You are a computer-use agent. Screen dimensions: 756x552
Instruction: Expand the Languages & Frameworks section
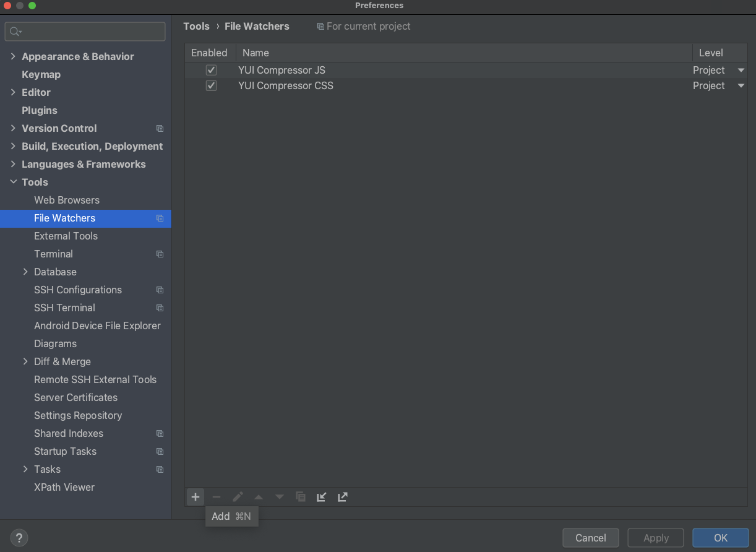click(x=13, y=164)
